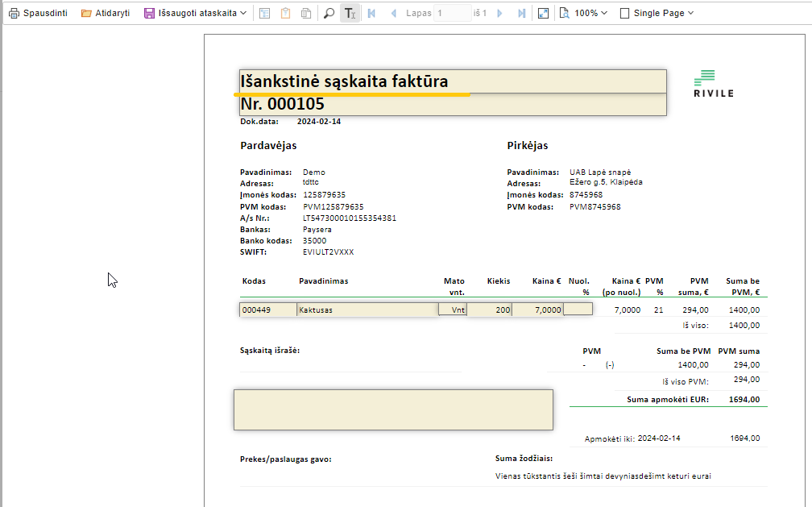Go to the previous page
Image resolution: width=812 pixels, height=507 pixels.
tap(393, 14)
